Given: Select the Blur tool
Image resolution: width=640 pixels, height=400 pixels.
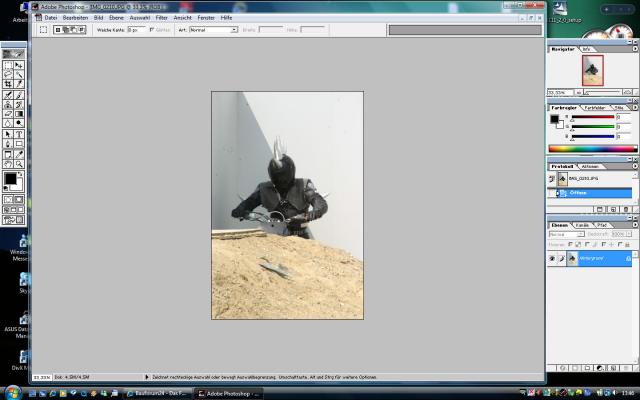Looking at the screenshot, I should (8, 123).
